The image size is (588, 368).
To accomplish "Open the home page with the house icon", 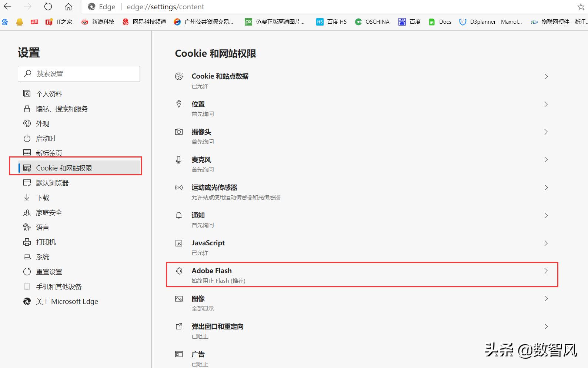I will point(69,7).
